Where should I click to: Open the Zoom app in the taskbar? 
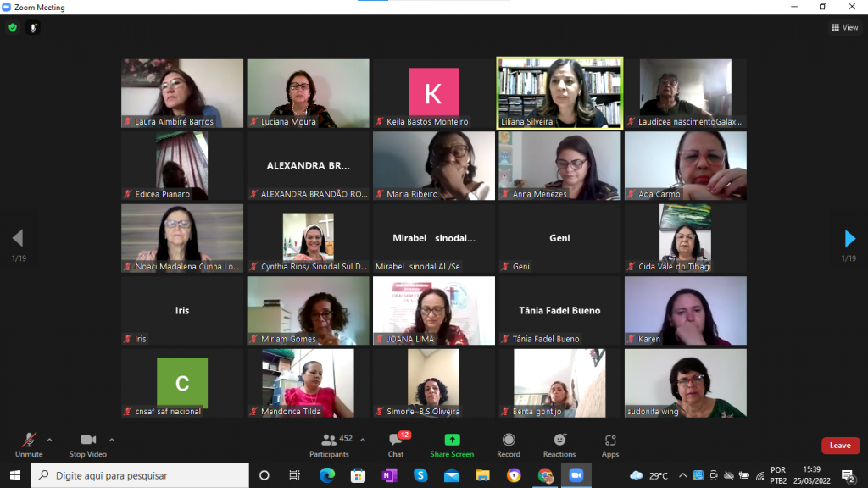[577, 475]
